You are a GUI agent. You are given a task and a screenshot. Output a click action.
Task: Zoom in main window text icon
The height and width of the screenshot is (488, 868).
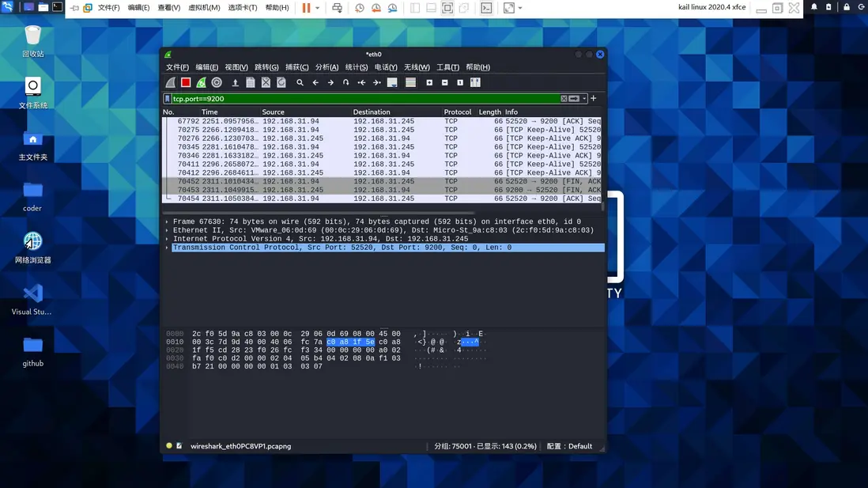[429, 82]
